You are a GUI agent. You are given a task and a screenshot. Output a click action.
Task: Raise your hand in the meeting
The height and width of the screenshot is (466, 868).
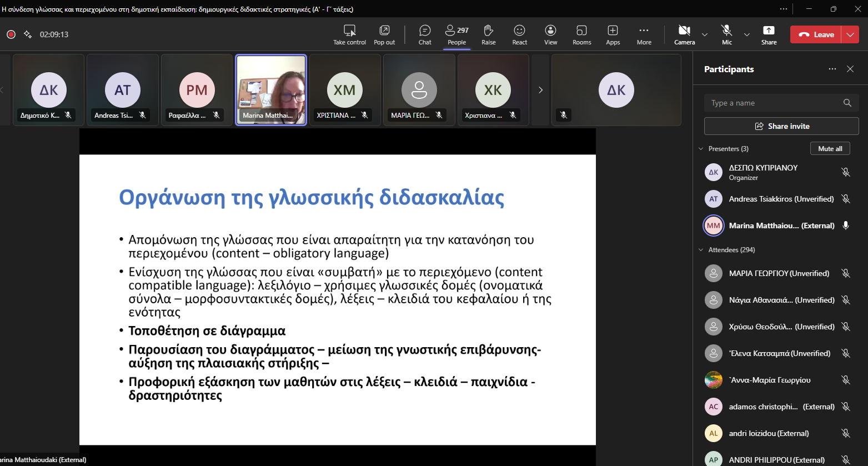(x=489, y=34)
